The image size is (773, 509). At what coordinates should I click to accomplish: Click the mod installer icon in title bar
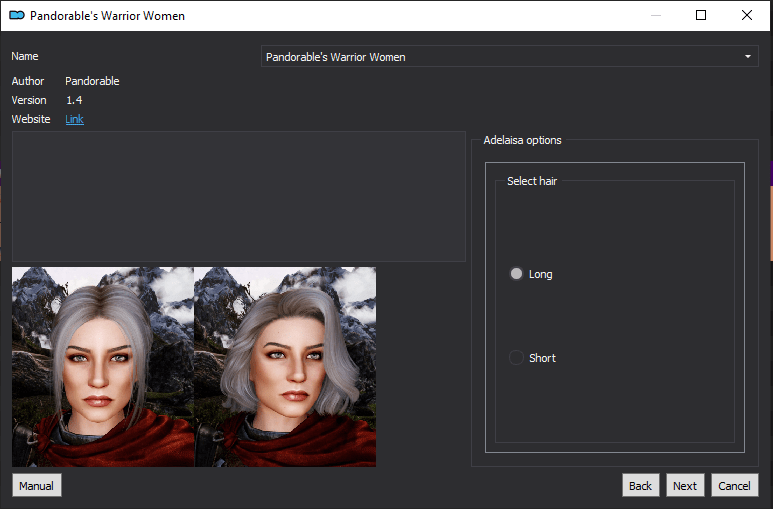coord(17,16)
